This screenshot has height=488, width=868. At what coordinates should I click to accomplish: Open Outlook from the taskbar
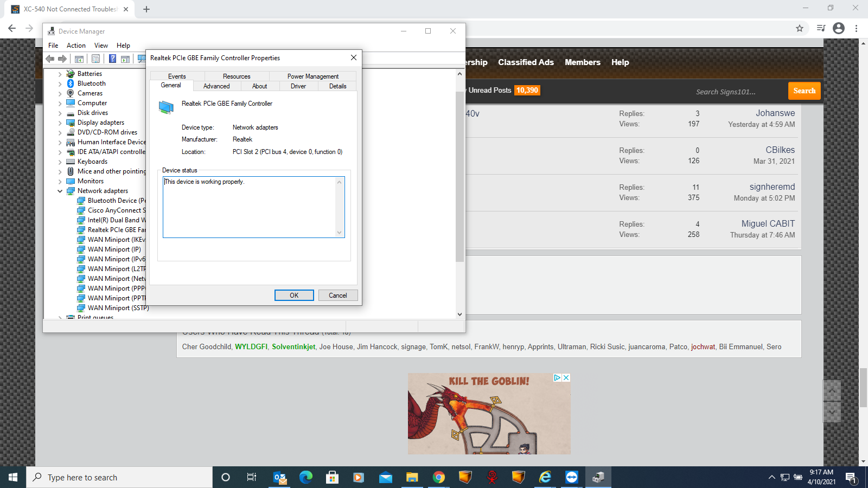tap(280, 477)
